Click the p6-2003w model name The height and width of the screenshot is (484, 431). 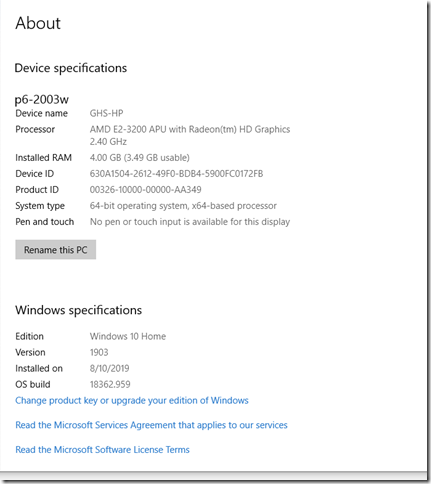(x=42, y=99)
